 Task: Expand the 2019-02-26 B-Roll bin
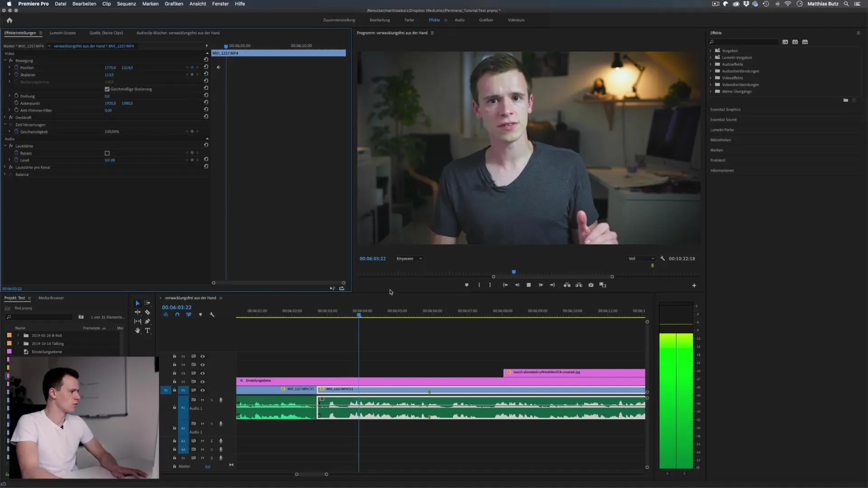(18, 335)
